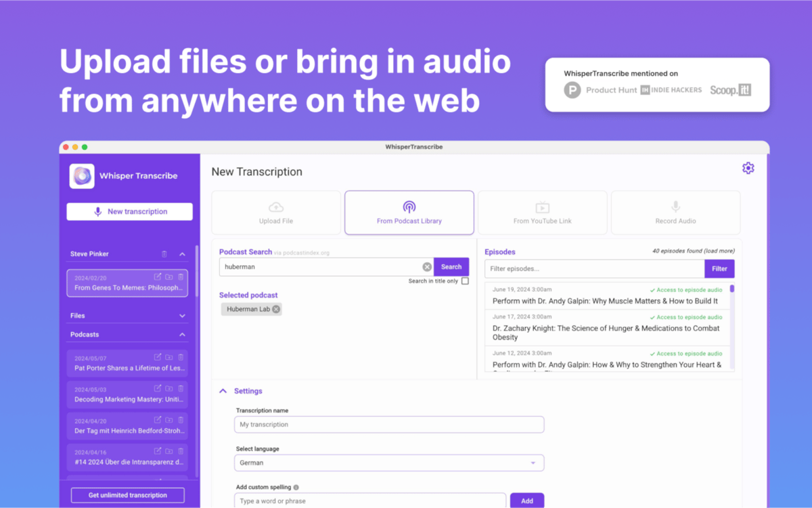
Task: Click edit icon on From Genes To Memes item
Action: click(158, 276)
